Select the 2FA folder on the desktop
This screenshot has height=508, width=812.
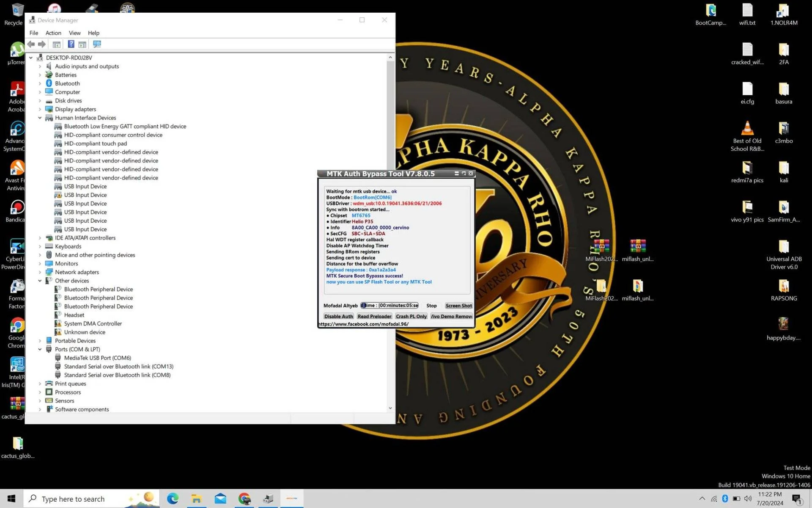click(x=784, y=54)
